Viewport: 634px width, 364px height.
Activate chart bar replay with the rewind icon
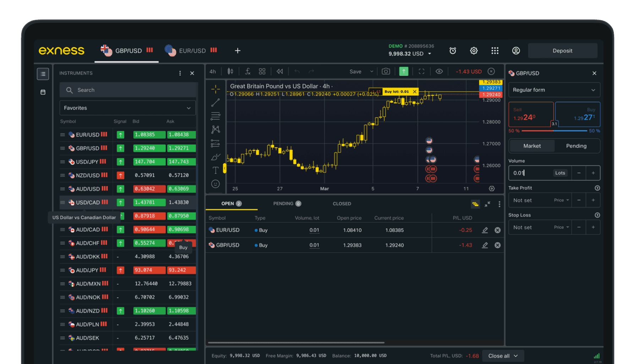point(280,71)
